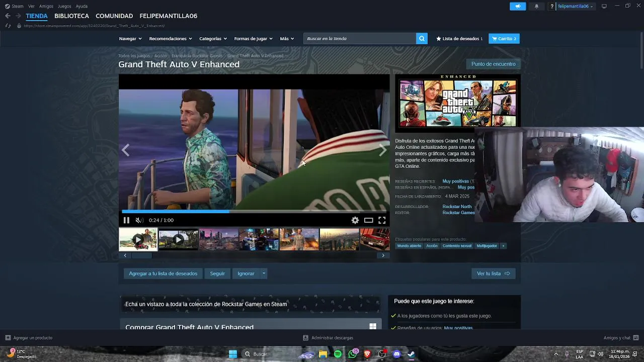644x362 pixels.
Task: Toggle theater mode on the video
Action: click(369, 220)
